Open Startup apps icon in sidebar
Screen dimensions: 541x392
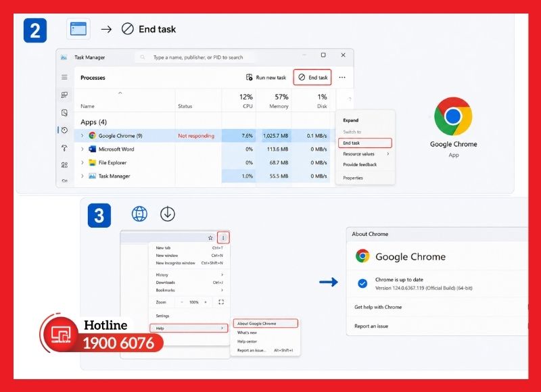click(64, 148)
